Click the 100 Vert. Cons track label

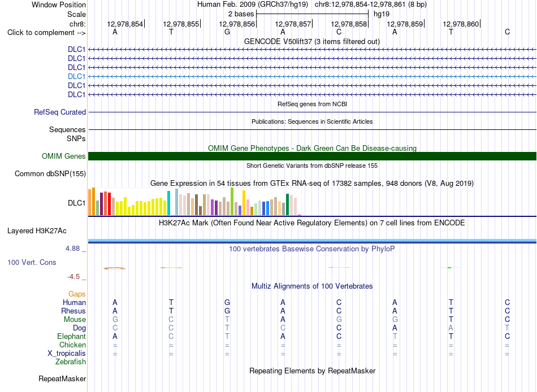pyautogui.click(x=32, y=262)
